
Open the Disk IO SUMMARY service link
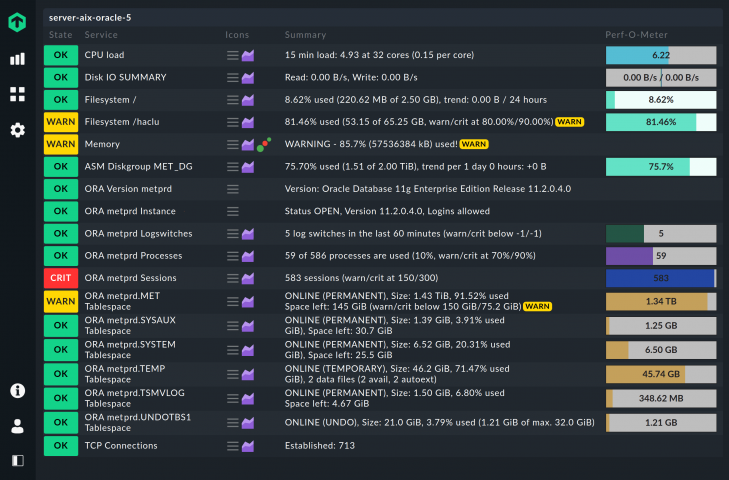[125, 77]
